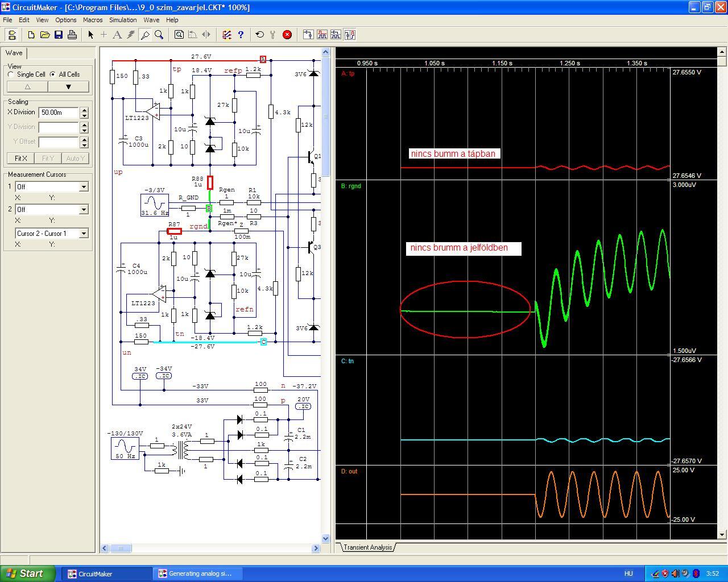Click the cyan probe C marker
Screen dimensions: 728x582
[263, 342]
